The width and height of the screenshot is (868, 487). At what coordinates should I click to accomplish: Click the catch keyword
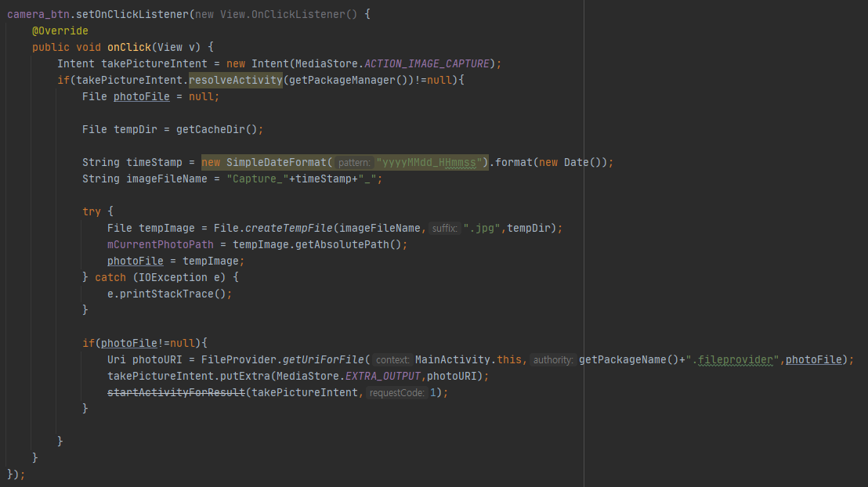click(x=110, y=277)
